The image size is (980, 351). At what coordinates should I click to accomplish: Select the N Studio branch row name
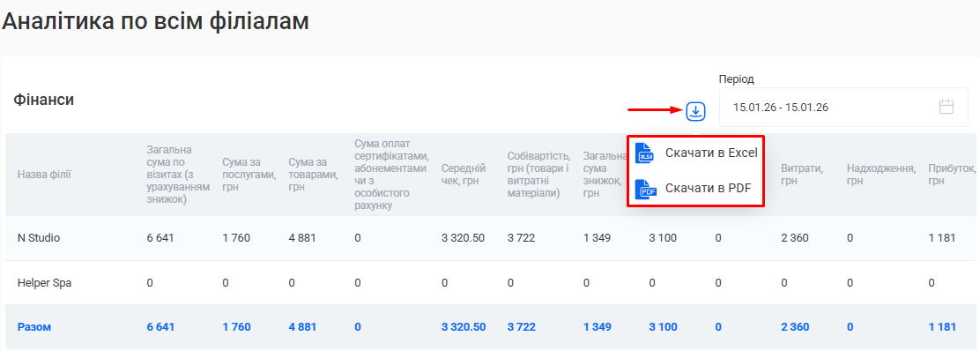39,238
